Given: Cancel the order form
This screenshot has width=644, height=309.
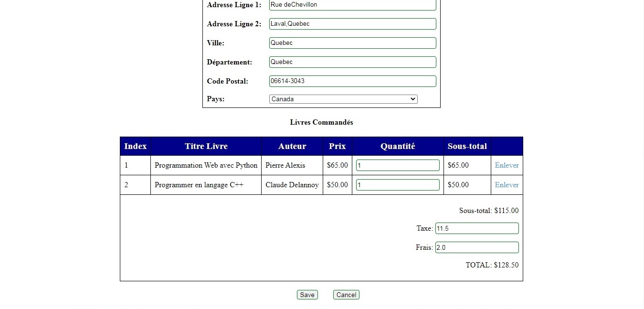Looking at the screenshot, I should tap(346, 295).
